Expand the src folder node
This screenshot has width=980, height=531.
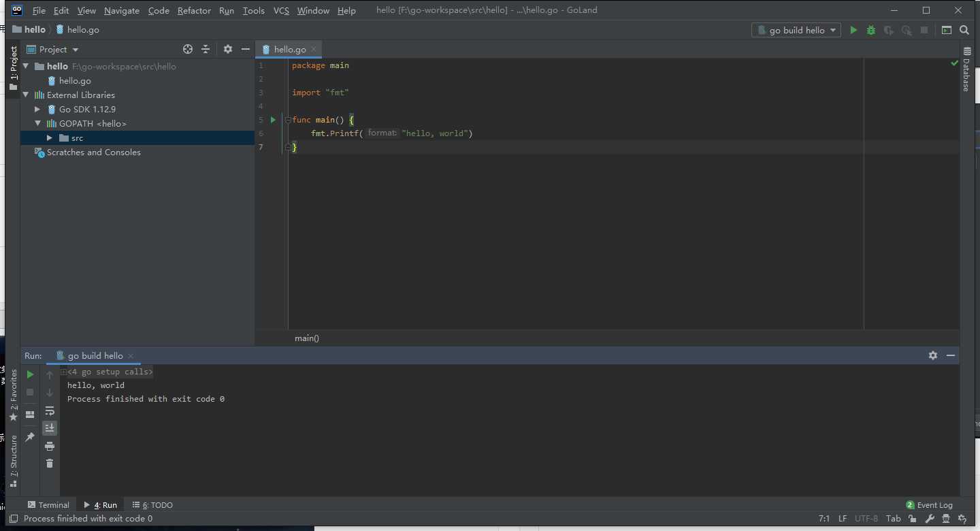[50, 138]
